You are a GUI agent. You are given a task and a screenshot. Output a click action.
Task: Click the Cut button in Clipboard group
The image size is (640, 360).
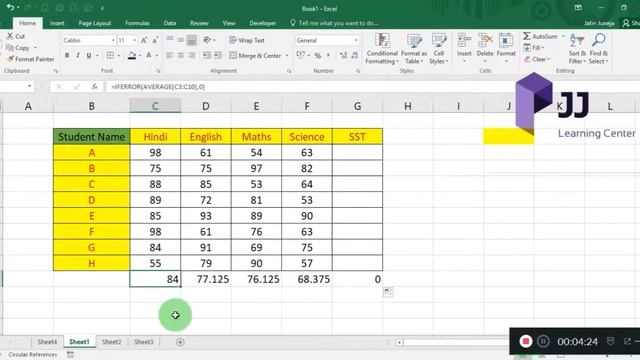coord(16,36)
